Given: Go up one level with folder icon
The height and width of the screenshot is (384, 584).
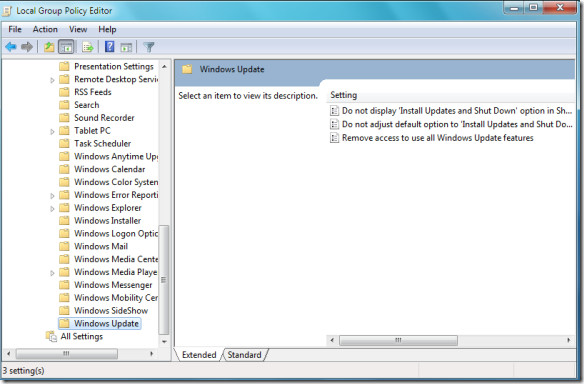Looking at the screenshot, I should tap(49, 47).
